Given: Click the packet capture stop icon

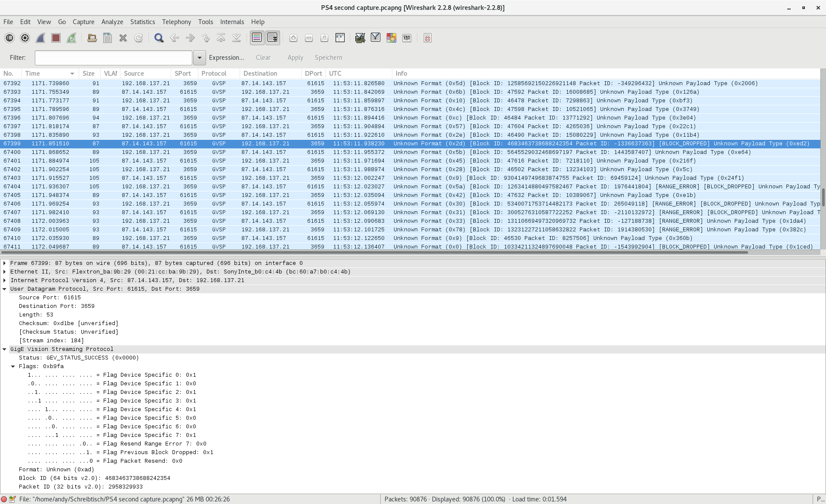Looking at the screenshot, I should (x=55, y=38).
